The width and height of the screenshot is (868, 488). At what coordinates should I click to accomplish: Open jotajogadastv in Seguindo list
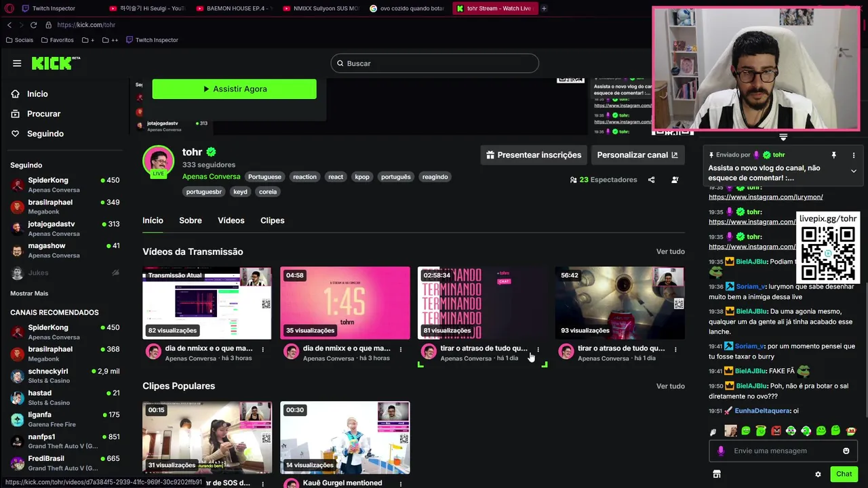(x=65, y=228)
